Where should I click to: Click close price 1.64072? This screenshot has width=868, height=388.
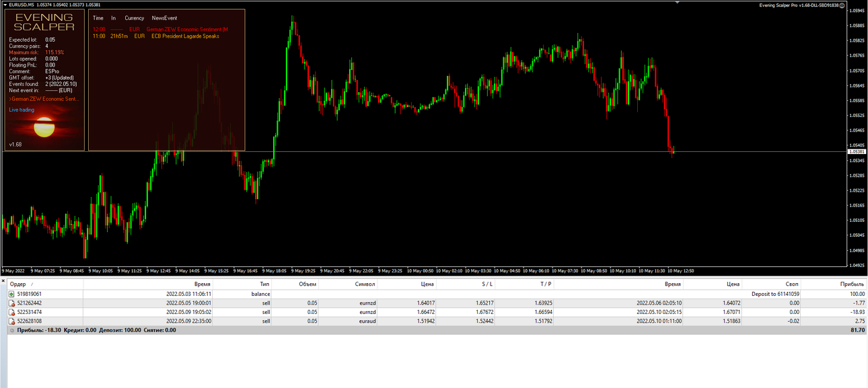click(x=731, y=303)
